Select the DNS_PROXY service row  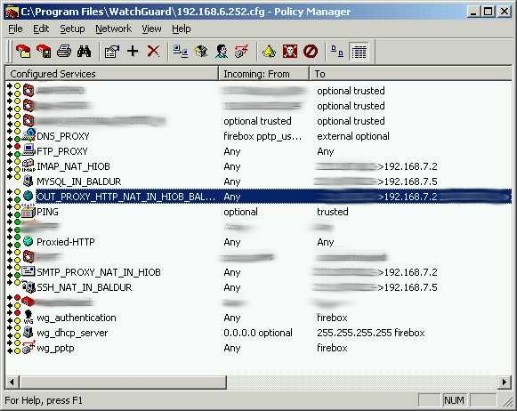point(259,136)
